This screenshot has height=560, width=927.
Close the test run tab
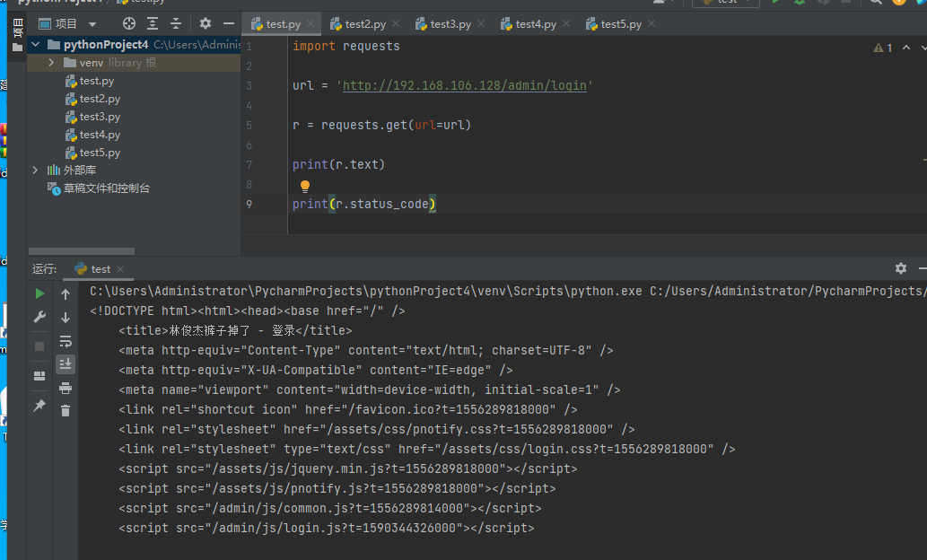click(x=120, y=269)
